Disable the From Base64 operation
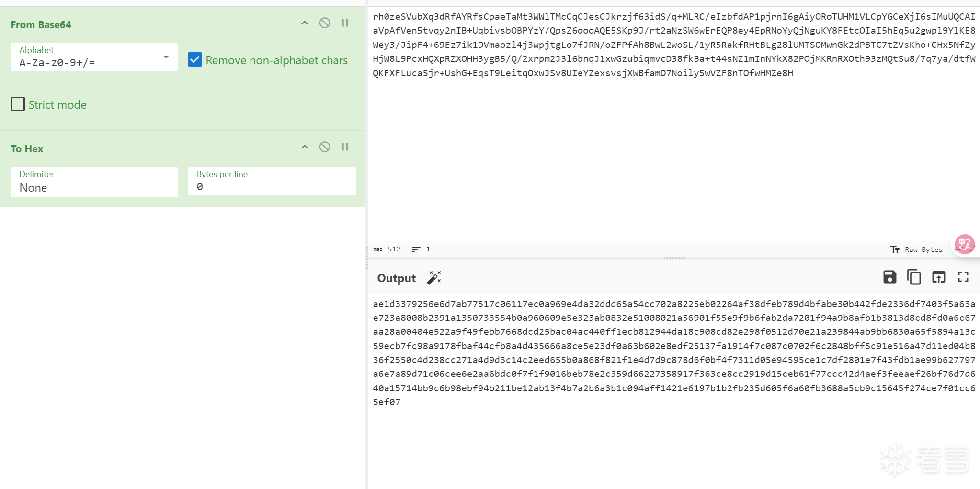980x489 pixels. click(325, 23)
